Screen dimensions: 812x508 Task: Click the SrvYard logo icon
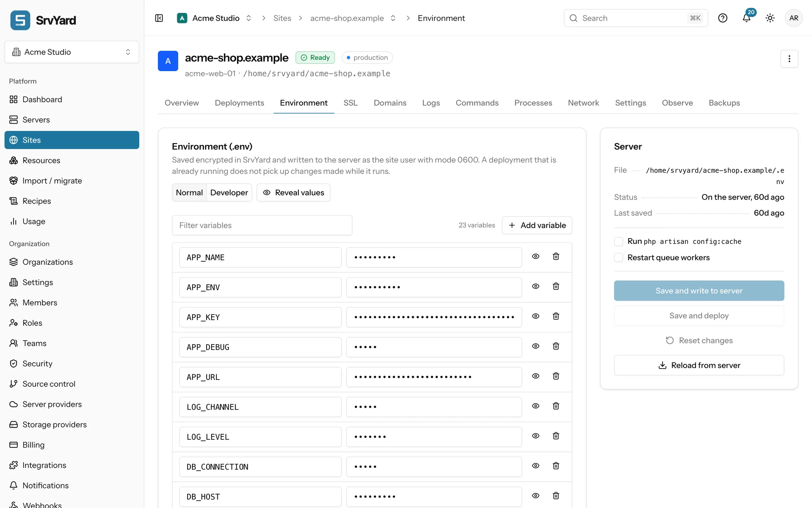(20, 20)
